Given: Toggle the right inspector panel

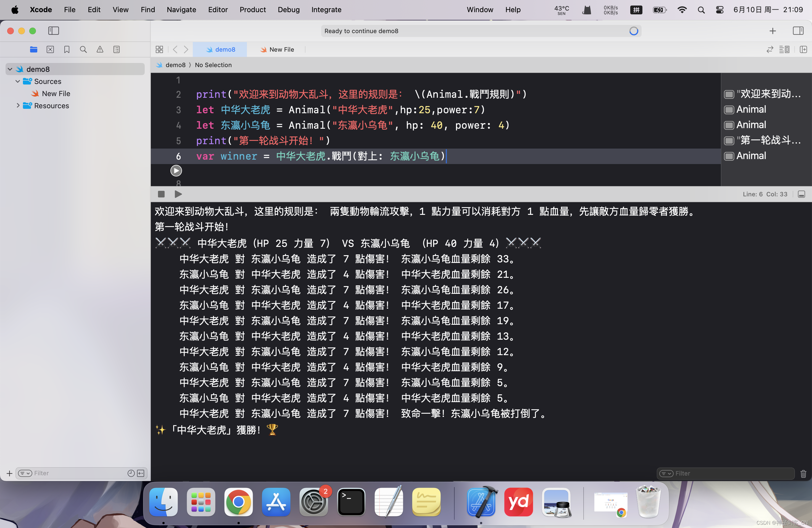Looking at the screenshot, I should point(798,31).
